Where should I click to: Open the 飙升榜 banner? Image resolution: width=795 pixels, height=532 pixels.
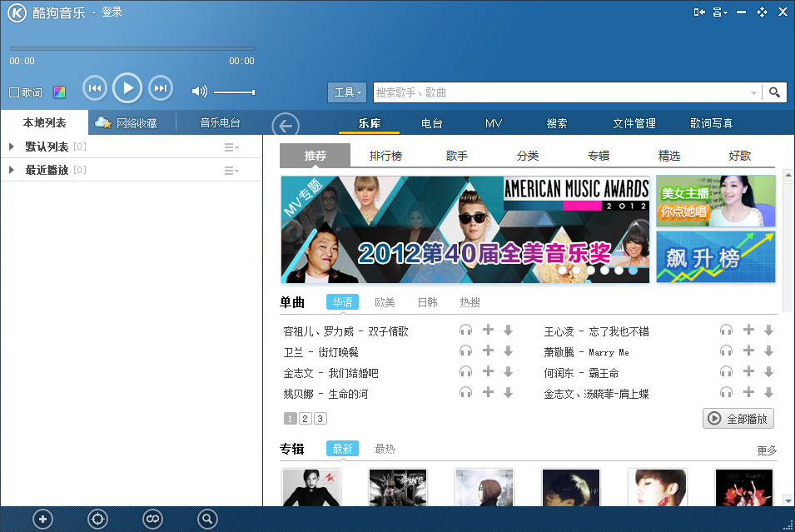click(x=715, y=256)
